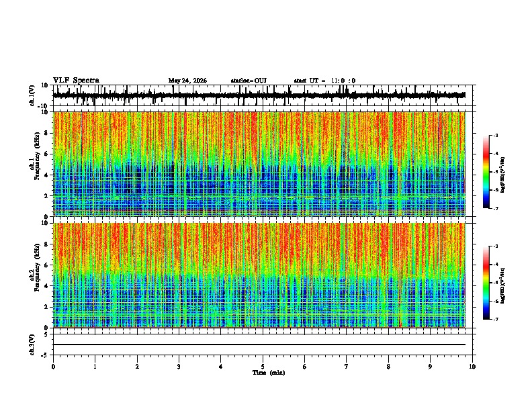The width and height of the screenshot is (532, 411).
Task: Click the ch.3 flat voltage line
Action: [259, 345]
